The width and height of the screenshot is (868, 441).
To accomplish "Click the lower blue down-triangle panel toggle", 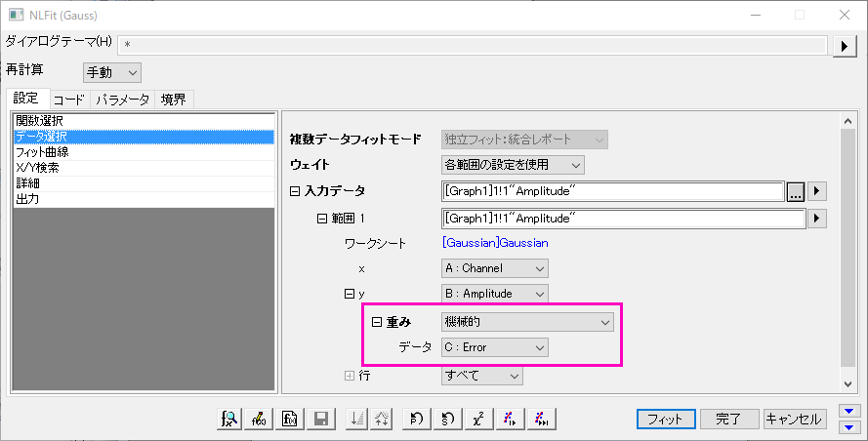I will (849, 427).
